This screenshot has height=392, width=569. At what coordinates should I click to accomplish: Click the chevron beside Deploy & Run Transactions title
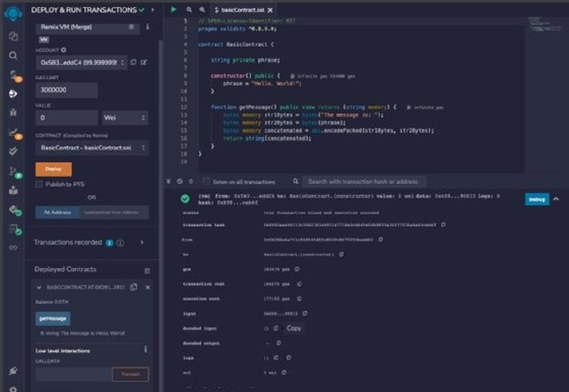click(152, 10)
